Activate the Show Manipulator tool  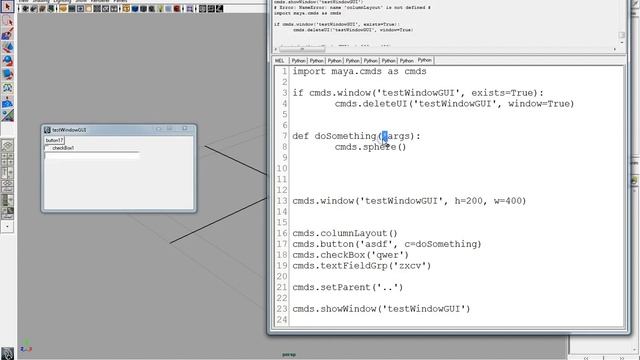coord(7,116)
